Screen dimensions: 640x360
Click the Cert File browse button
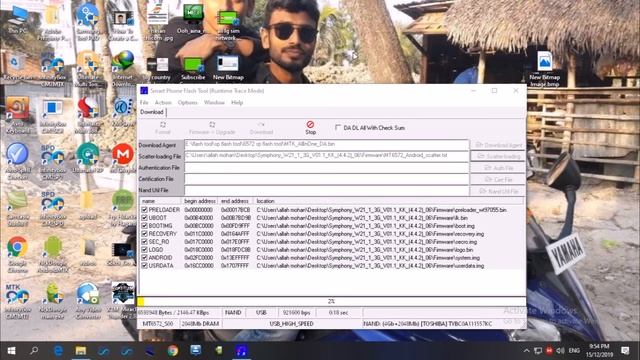click(x=498, y=179)
